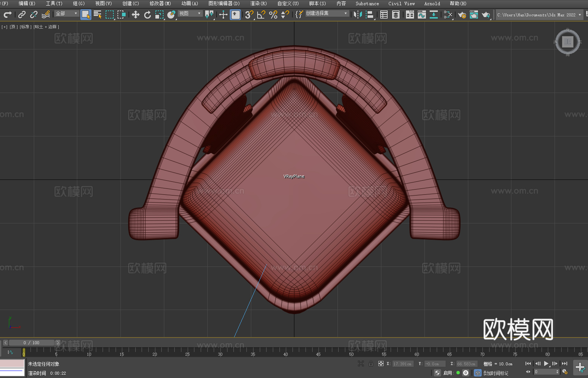Viewport: 588px width, 378px height.
Task: Click the Play Animation button
Action: [546, 364]
